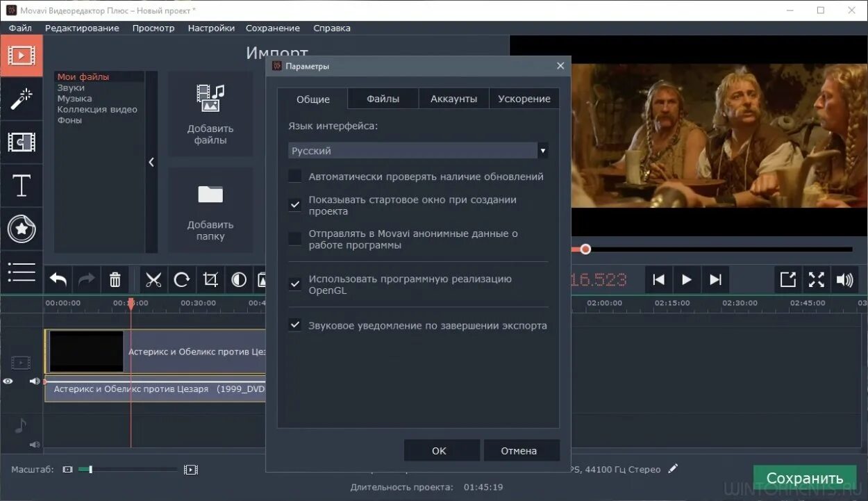Image resolution: width=868 pixels, height=501 pixels.
Task: Click preview seek bar handle
Action: 585,249
